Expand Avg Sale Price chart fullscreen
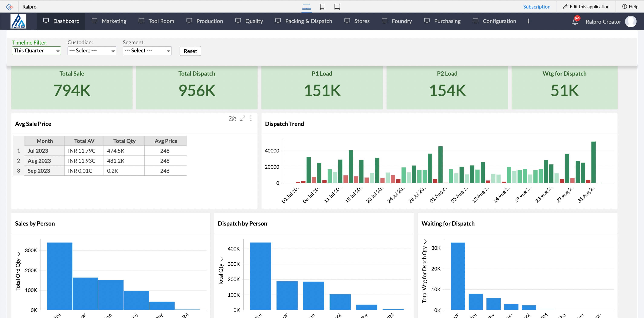The width and height of the screenshot is (644, 318). tap(242, 118)
